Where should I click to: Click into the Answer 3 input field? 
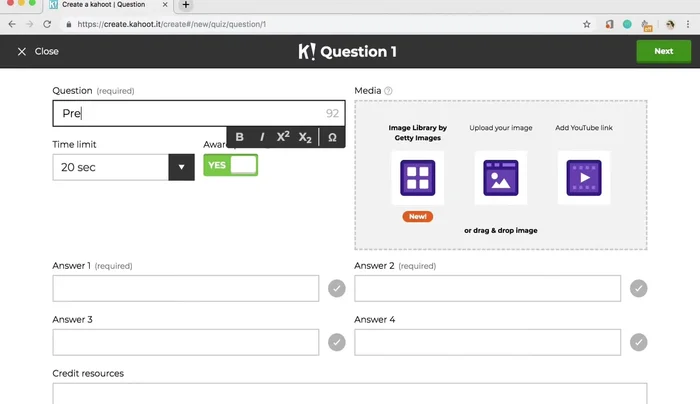pyautogui.click(x=186, y=342)
